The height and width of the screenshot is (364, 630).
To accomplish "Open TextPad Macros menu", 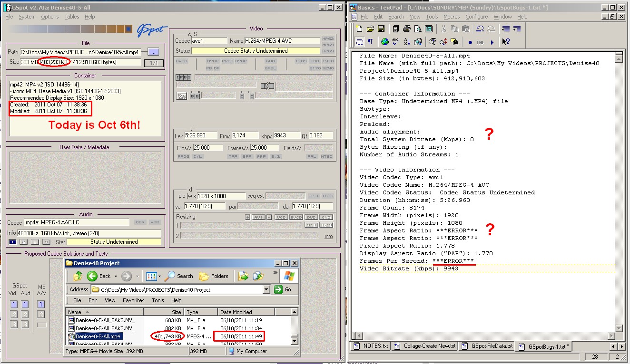I will tap(452, 17).
